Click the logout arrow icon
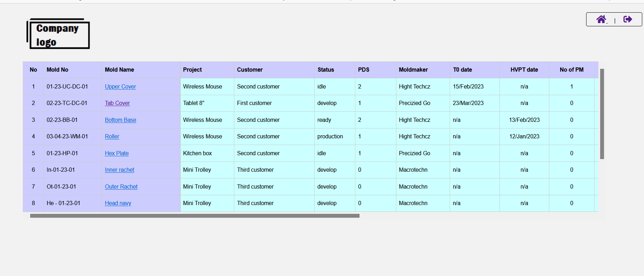This screenshot has height=276, width=644. point(628,19)
